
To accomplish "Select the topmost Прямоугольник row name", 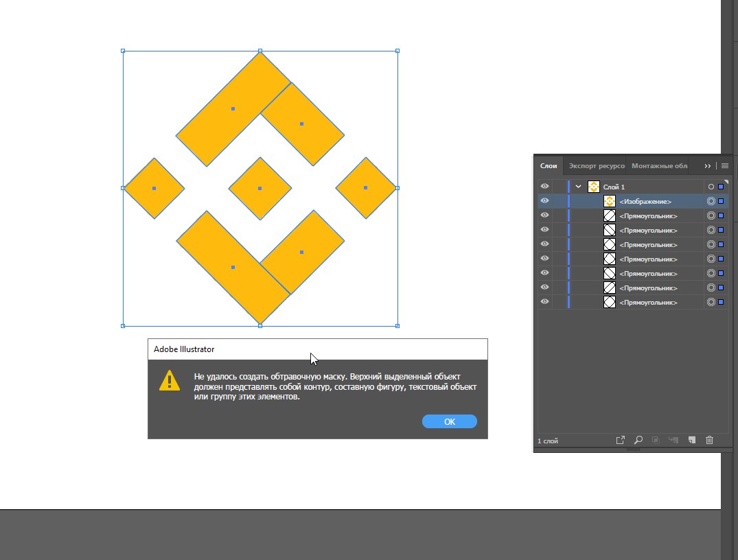I will click(648, 216).
